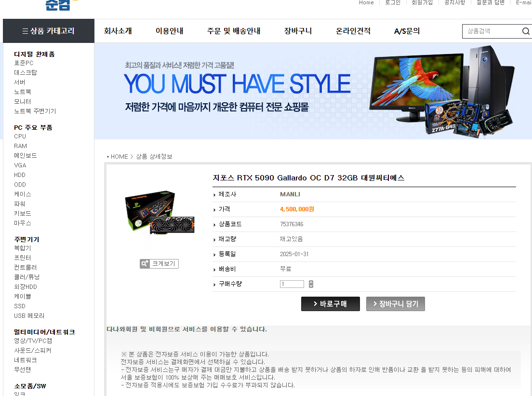The height and width of the screenshot is (396, 532).
Task: Select 노트북 in the sidebar category list
Action: click(21, 92)
